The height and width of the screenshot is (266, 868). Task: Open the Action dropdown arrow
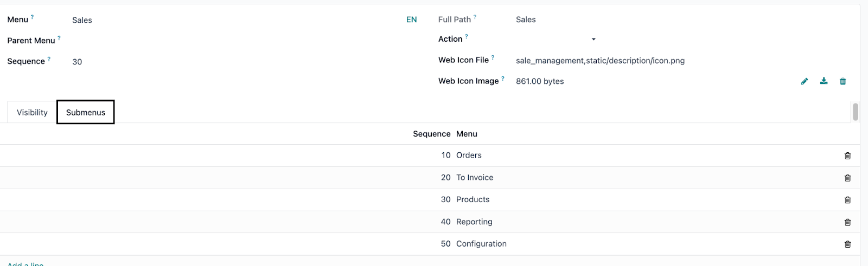pos(593,40)
